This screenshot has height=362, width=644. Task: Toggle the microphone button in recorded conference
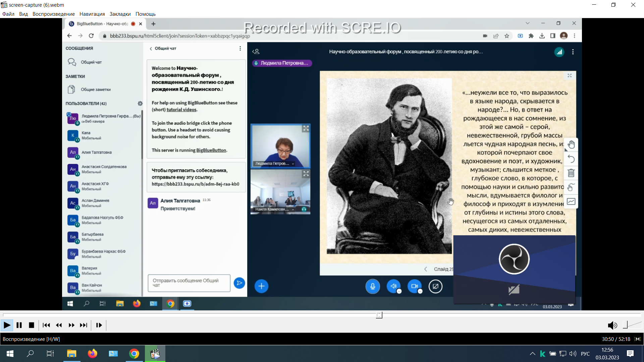[x=372, y=286]
